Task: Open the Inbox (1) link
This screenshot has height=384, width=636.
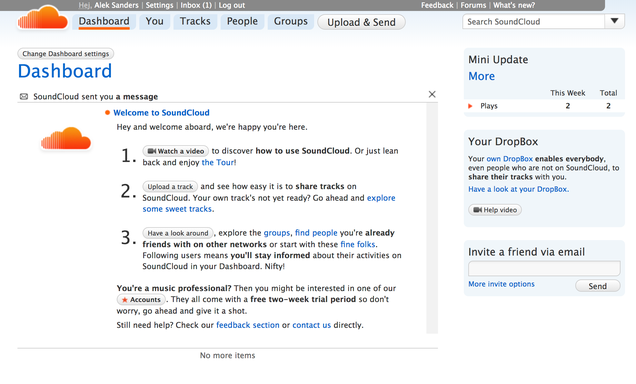Action: (196, 5)
